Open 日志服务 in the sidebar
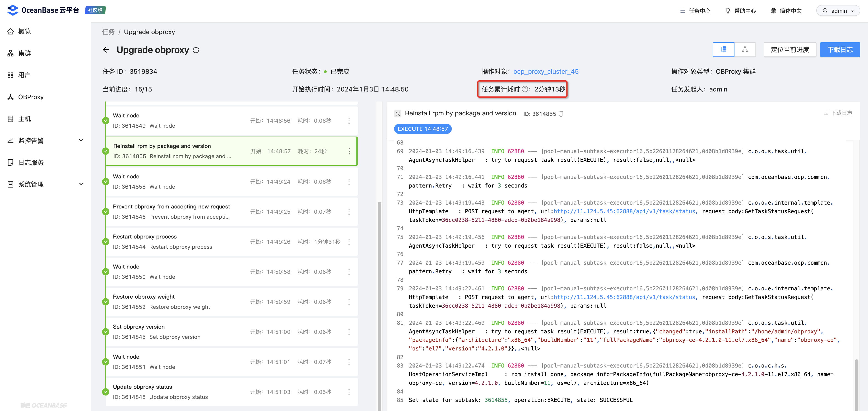The width and height of the screenshot is (868, 411). (31, 162)
